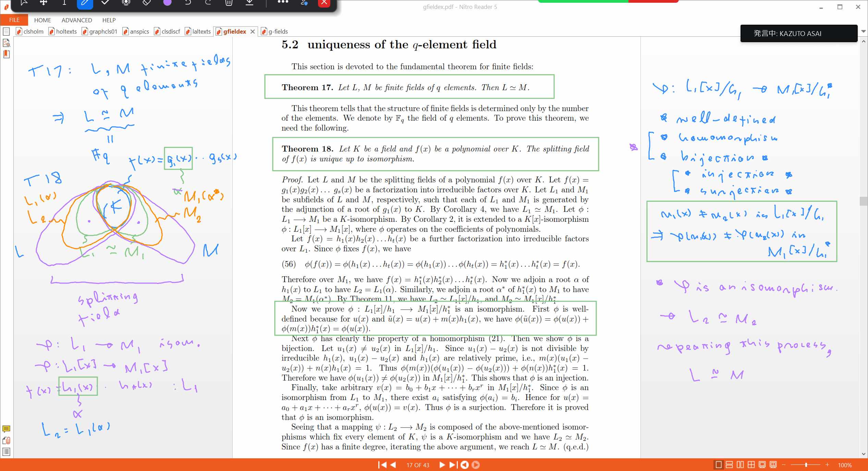
Task: Expand the bookmarks panel in sidebar
Action: pyautogui.click(x=6, y=54)
